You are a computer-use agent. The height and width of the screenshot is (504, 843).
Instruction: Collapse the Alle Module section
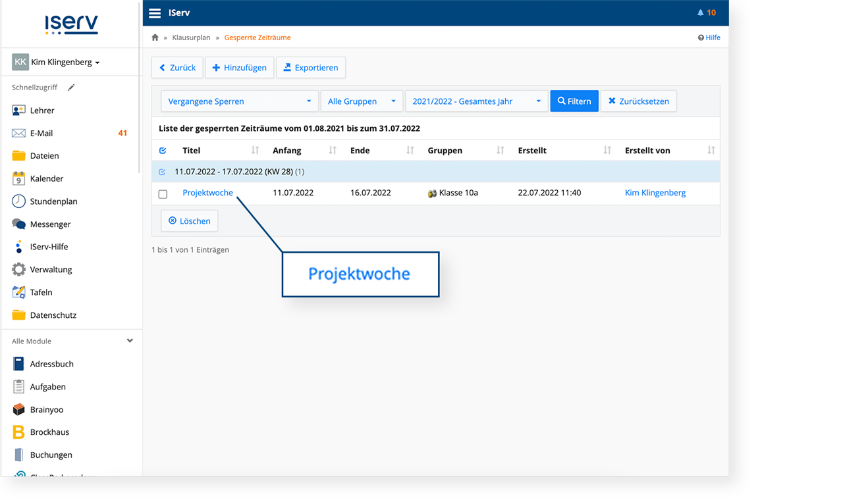click(x=130, y=341)
